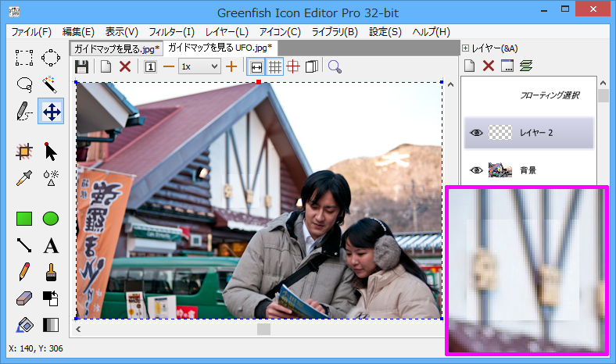Screen dimensions: 616x364
Task: Select the crop tool
Action: (24, 152)
